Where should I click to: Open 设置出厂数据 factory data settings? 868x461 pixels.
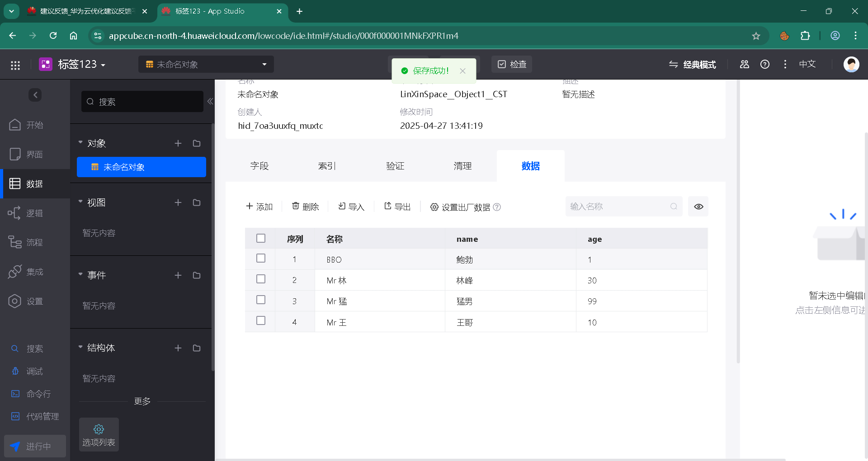pyautogui.click(x=460, y=207)
